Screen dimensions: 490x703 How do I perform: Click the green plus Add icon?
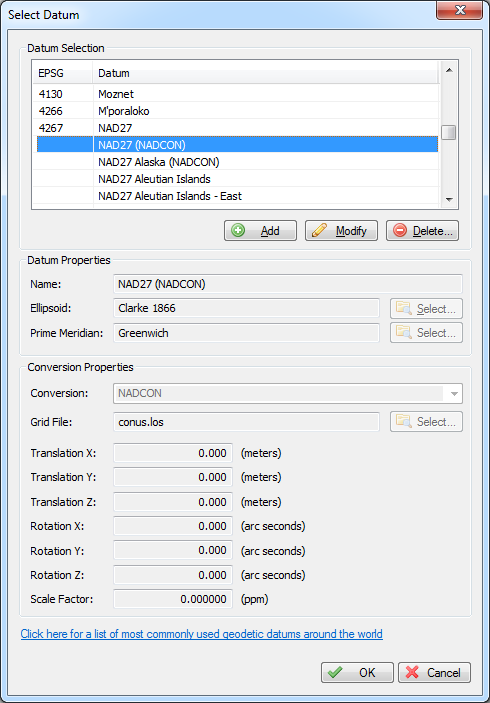point(238,230)
